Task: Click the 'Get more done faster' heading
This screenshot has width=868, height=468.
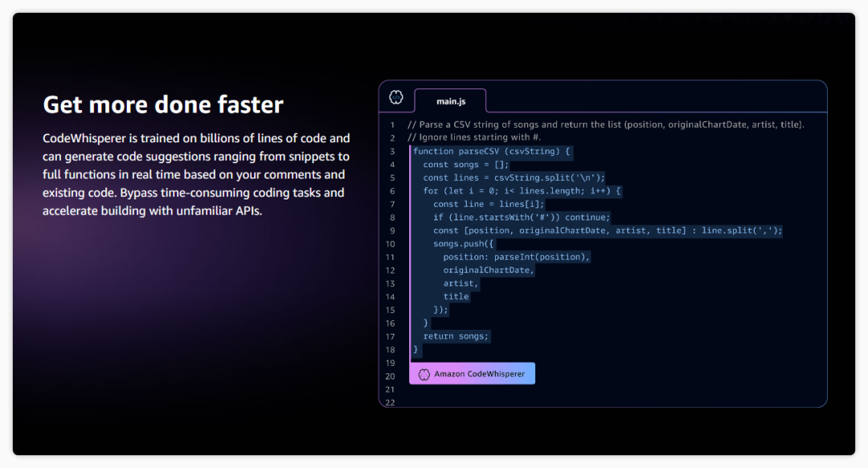Action: 163,104
